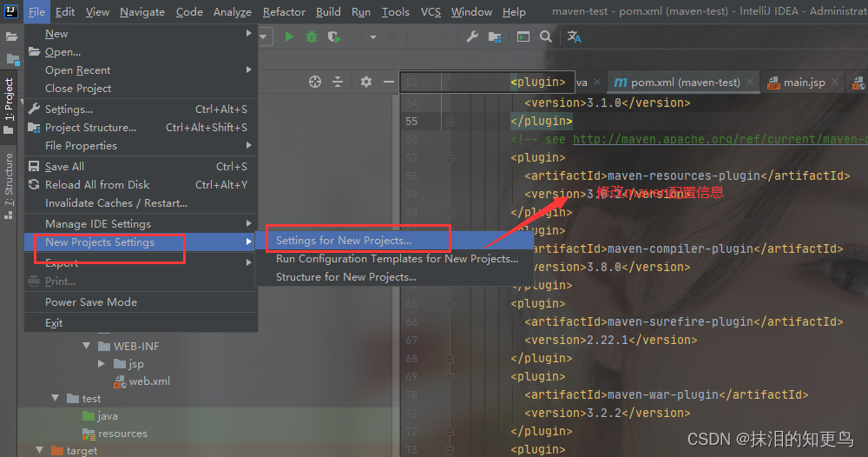Click the Search Everywhere magnifier icon
The image size is (868, 457).
click(546, 36)
